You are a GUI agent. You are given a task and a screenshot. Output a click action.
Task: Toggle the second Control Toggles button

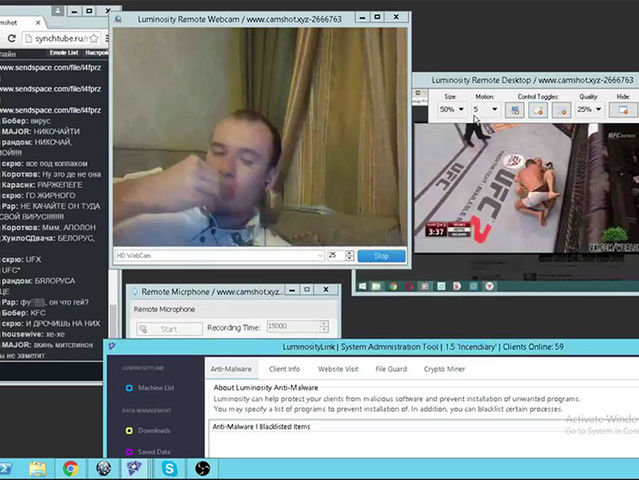538,109
